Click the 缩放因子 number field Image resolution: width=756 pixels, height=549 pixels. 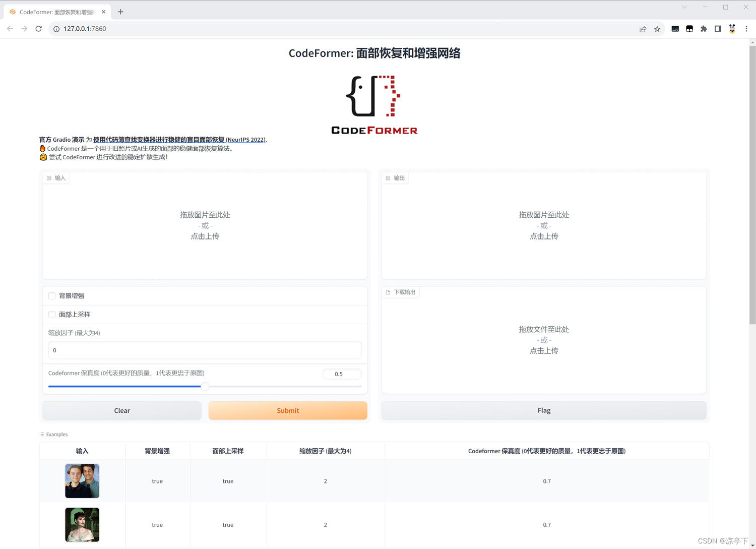click(205, 350)
